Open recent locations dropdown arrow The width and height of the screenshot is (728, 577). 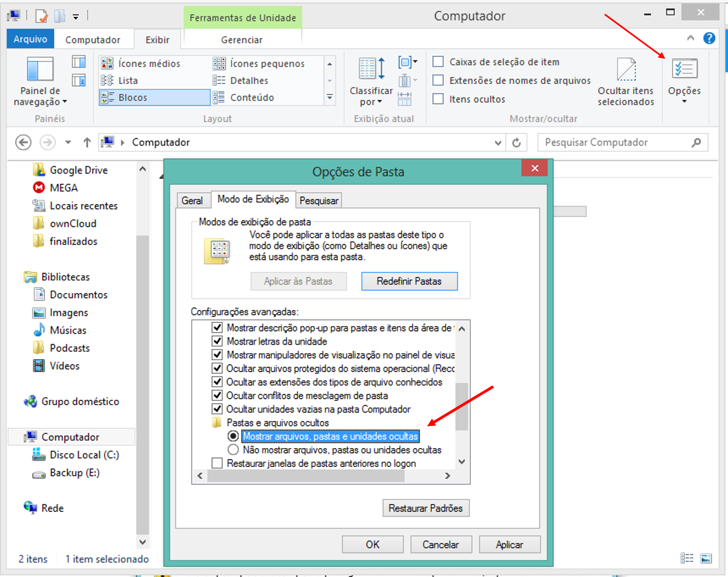click(x=68, y=142)
